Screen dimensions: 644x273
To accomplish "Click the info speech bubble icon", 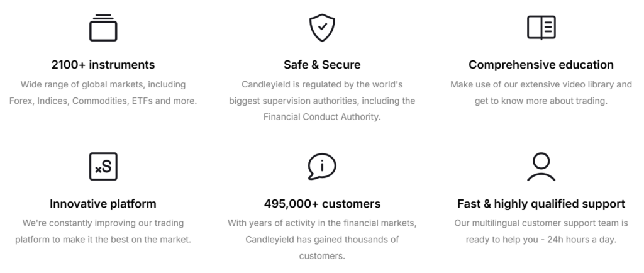I will click(322, 167).
